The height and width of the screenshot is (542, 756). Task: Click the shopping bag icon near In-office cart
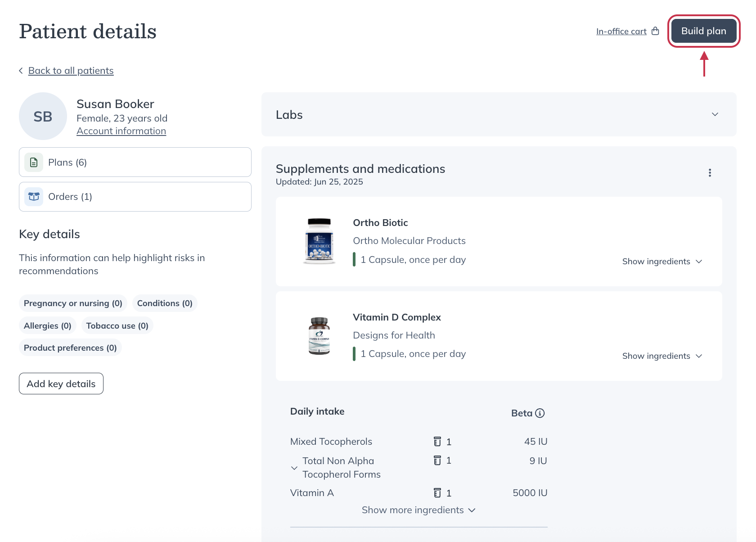pyautogui.click(x=656, y=31)
